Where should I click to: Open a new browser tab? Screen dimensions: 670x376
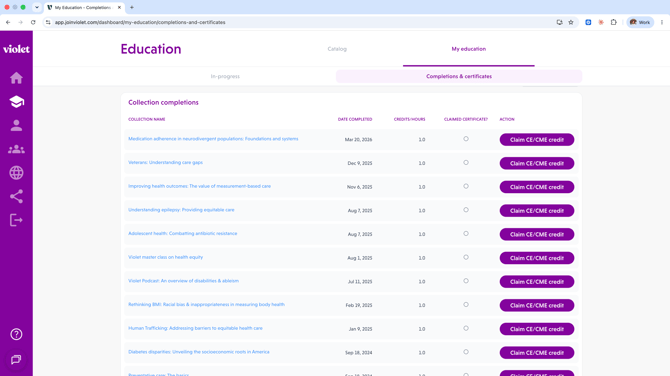[132, 7]
